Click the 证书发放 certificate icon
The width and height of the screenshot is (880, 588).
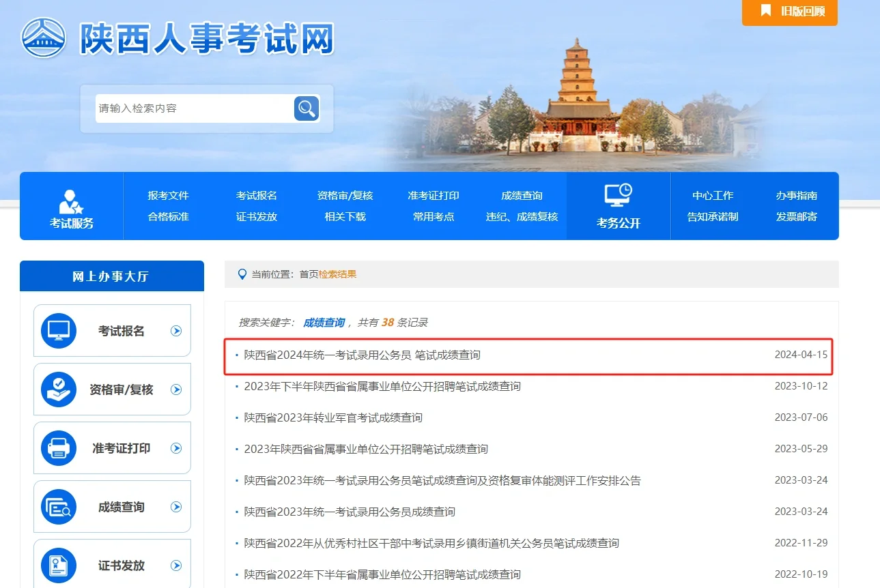pyautogui.click(x=58, y=563)
